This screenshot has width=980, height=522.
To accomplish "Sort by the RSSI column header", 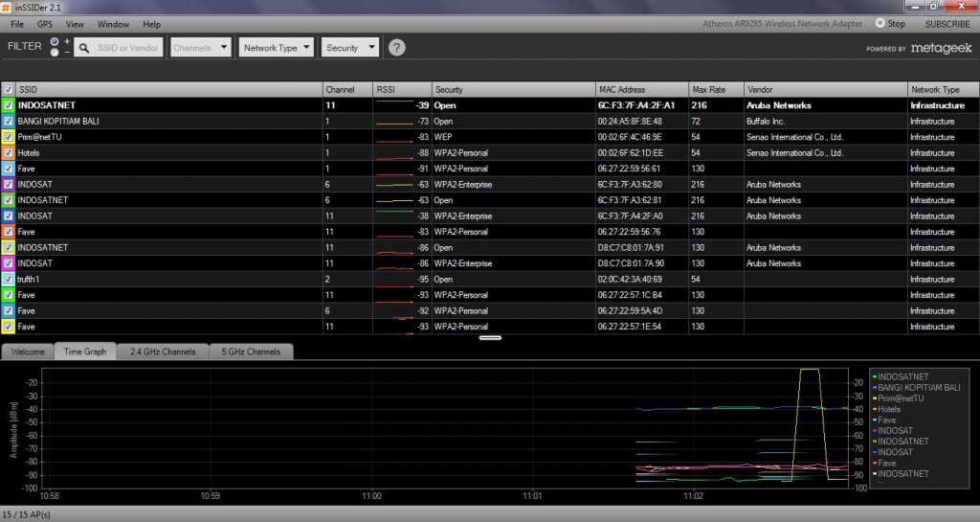I will pyautogui.click(x=402, y=89).
